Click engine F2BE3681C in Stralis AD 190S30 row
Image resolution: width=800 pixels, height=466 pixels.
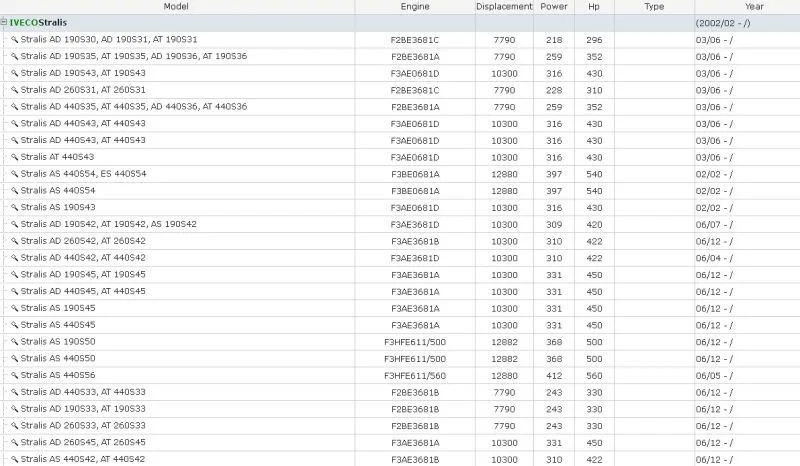[415, 40]
